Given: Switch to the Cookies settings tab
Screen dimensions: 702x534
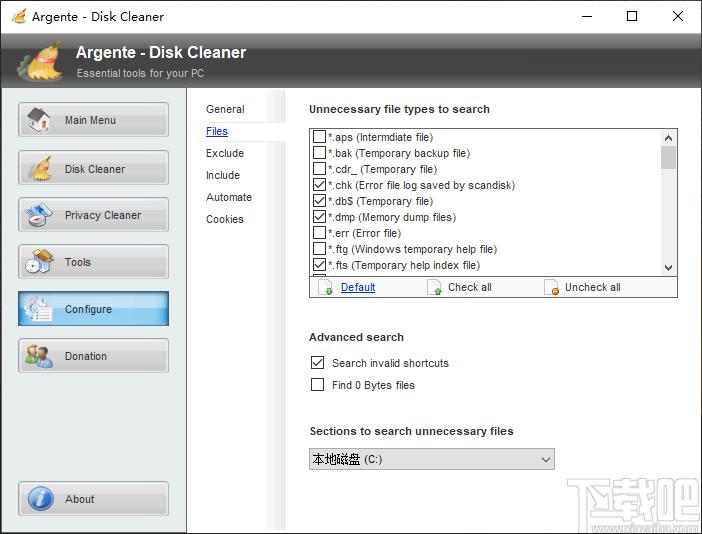Looking at the screenshot, I should 225,219.
